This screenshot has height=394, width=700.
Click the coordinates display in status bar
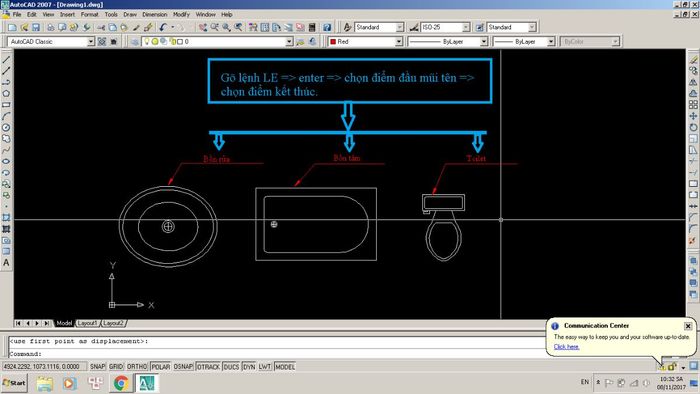(x=44, y=366)
